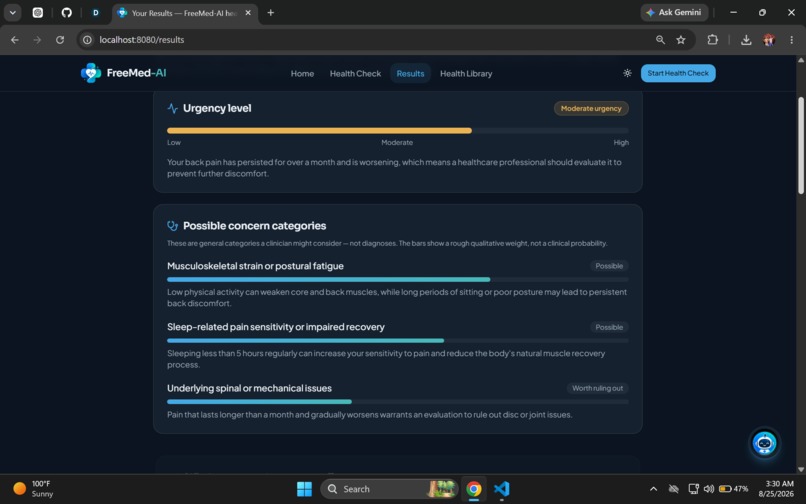
Task: Switch to the pinned tab labeled D
Action: pyautogui.click(x=96, y=13)
